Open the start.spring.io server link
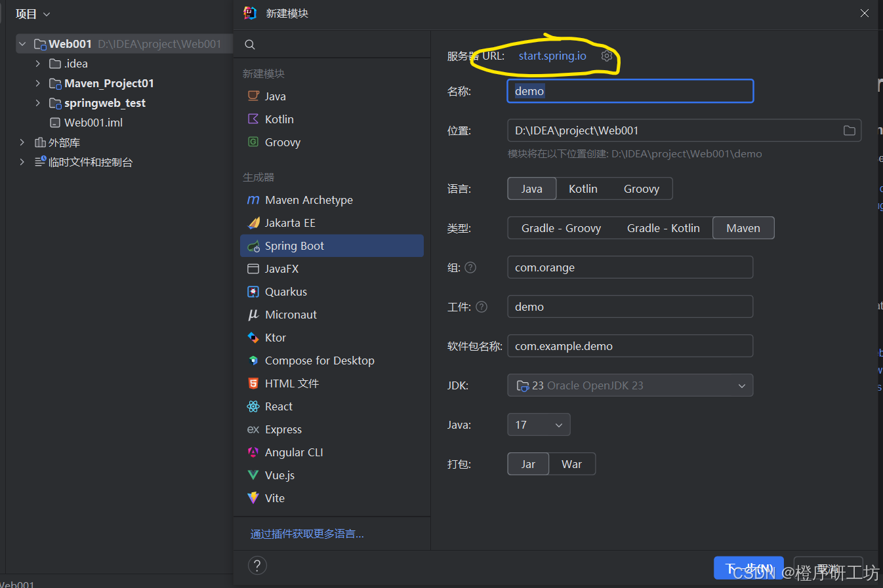Screen dimensions: 883x588 pos(552,56)
